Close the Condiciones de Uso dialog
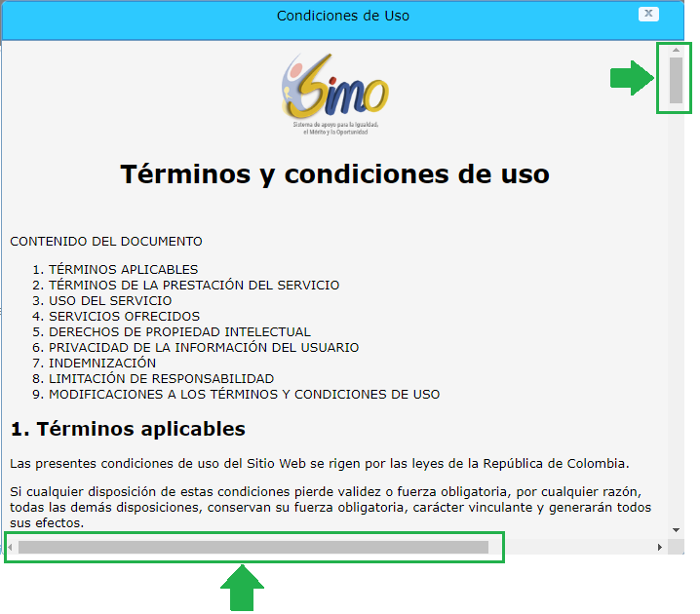This screenshot has width=700, height=614. point(647,15)
